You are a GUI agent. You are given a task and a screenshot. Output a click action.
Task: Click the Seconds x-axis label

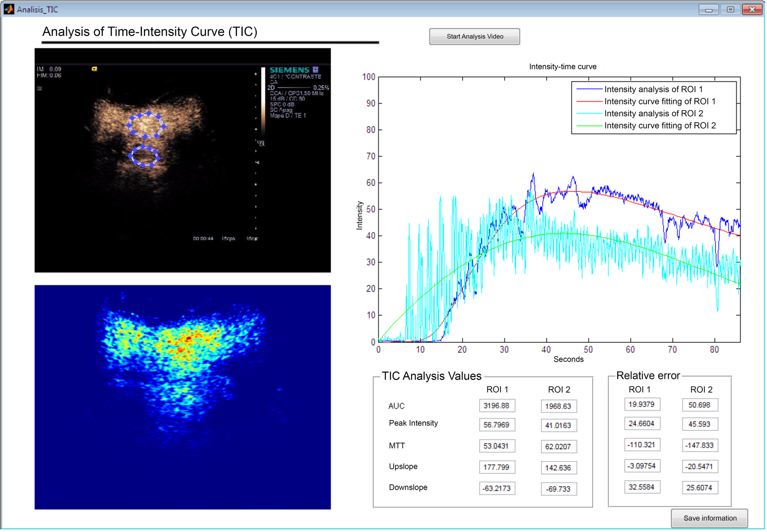click(x=568, y=359)
